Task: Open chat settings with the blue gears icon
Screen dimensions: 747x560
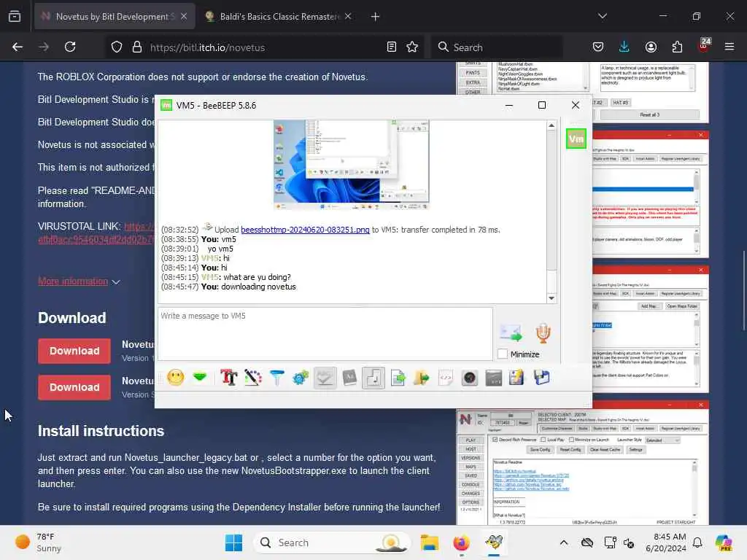Action: tap(301, 378)
